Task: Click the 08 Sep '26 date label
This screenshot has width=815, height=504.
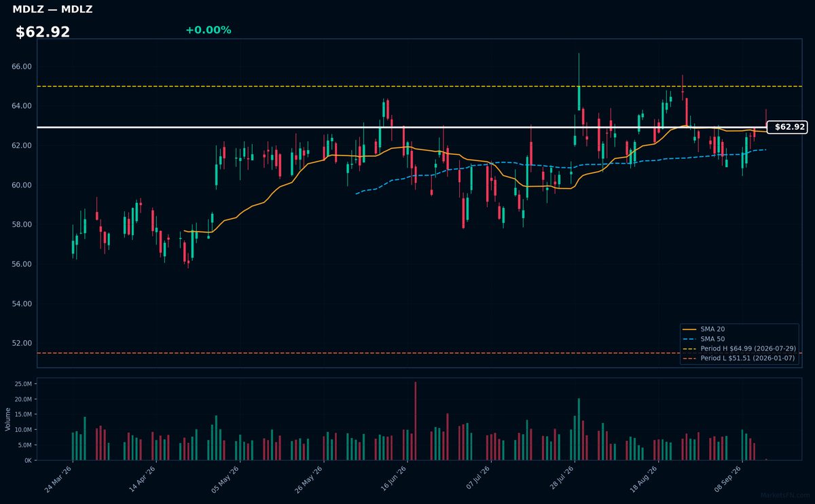Action: pos(728,479)
